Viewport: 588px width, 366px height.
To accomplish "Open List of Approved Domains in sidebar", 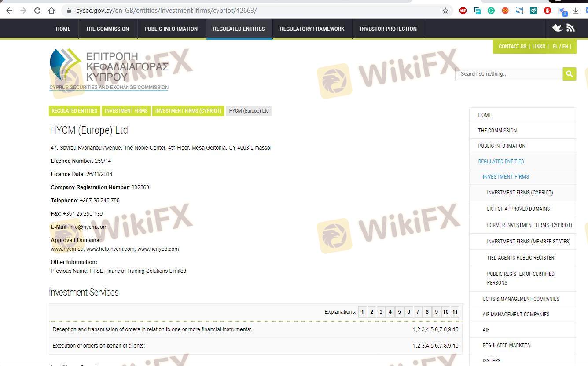I will pyautogui.click(x=518, y=209).
